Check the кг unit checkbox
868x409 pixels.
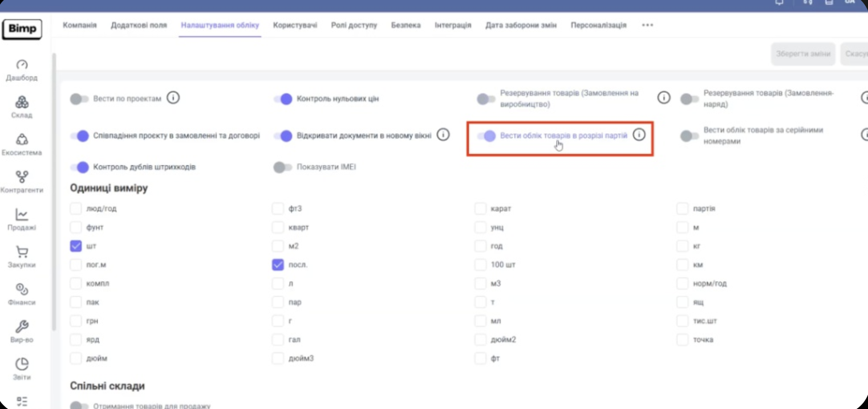coord(682,246)
